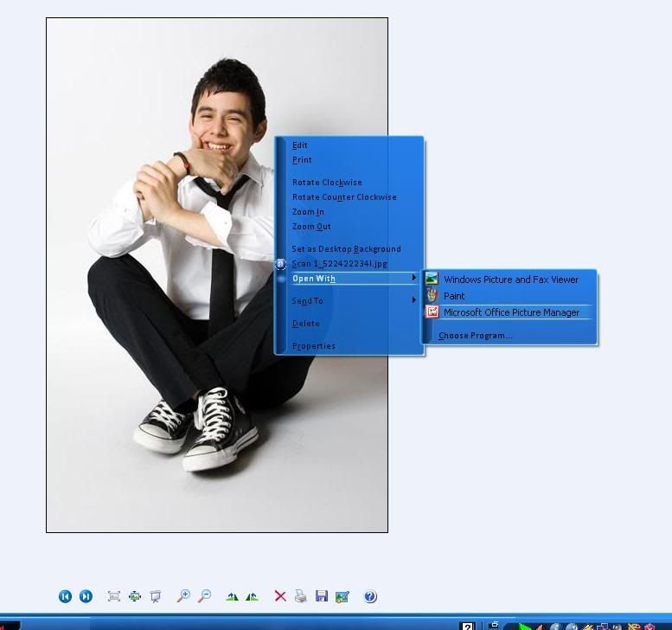The height and width of the screenshot is (630, 672).
Task: Select Paint from Open With submenu
Action: (454, 296)
